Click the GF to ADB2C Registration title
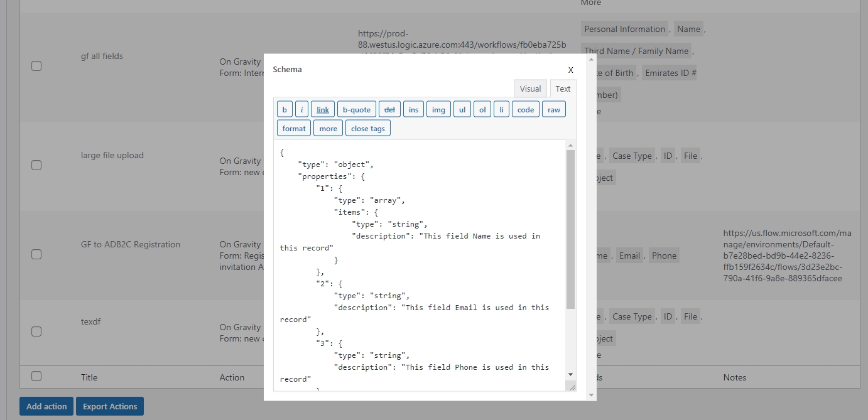This screenshot has height=420, width=868. (x=131, y=244)
